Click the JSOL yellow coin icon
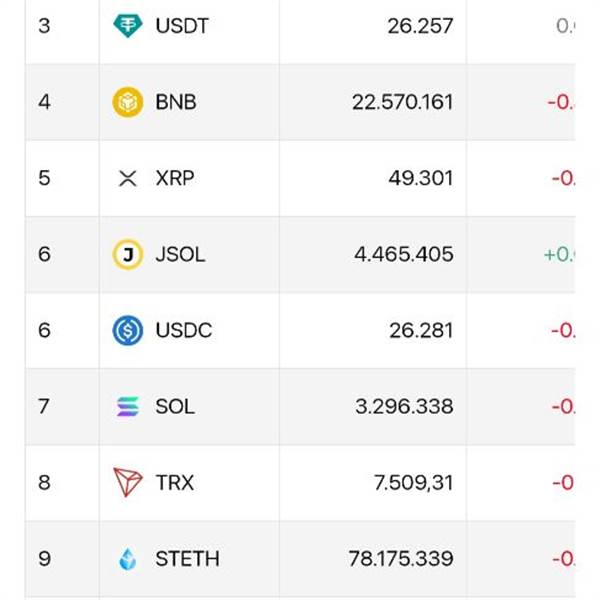The image size is (600, 600). coord(127,255)
